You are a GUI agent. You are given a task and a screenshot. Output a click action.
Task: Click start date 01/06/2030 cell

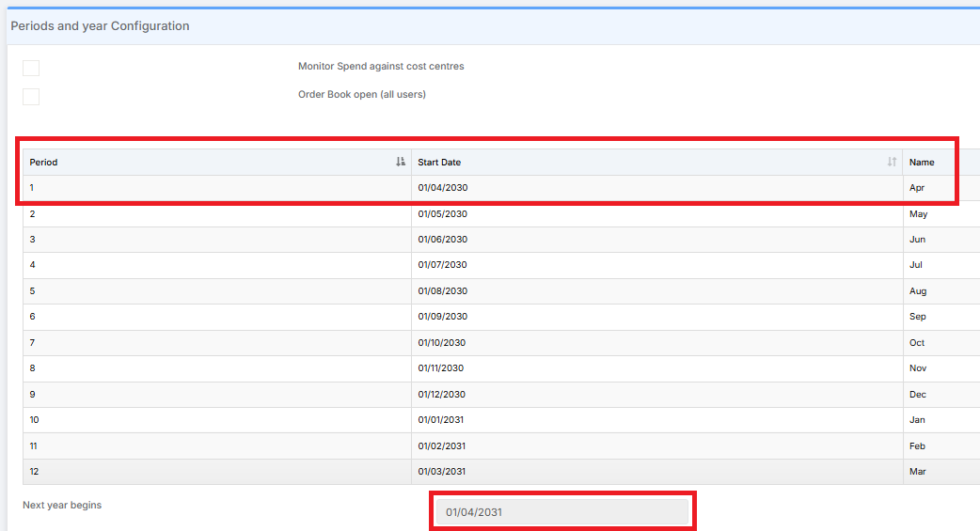point(443,240)
